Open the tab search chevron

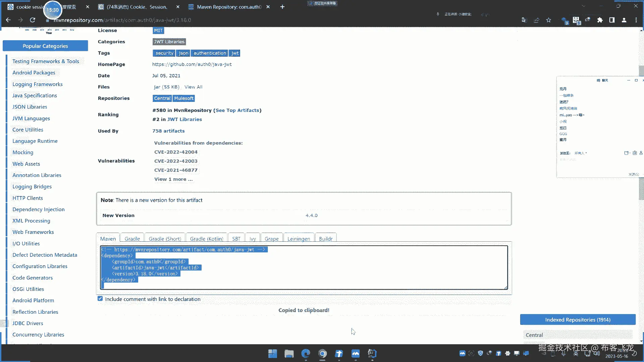pyautogui.click(x=583, y=6)
